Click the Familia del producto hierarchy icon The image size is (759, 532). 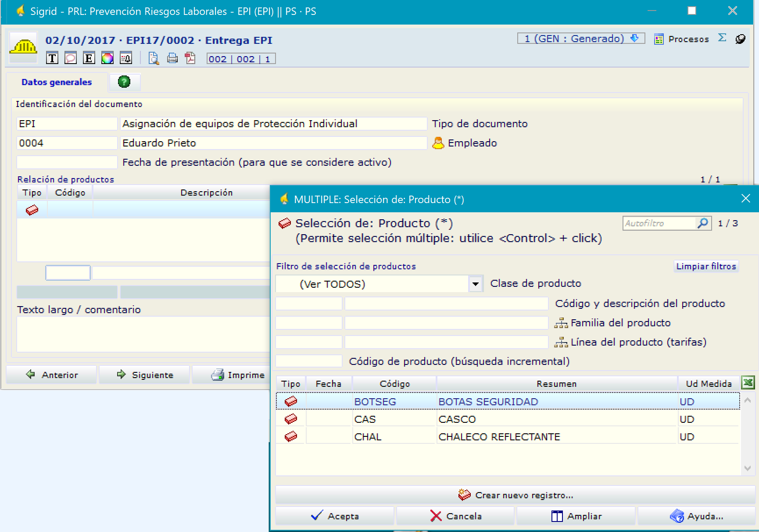(561, 323)
